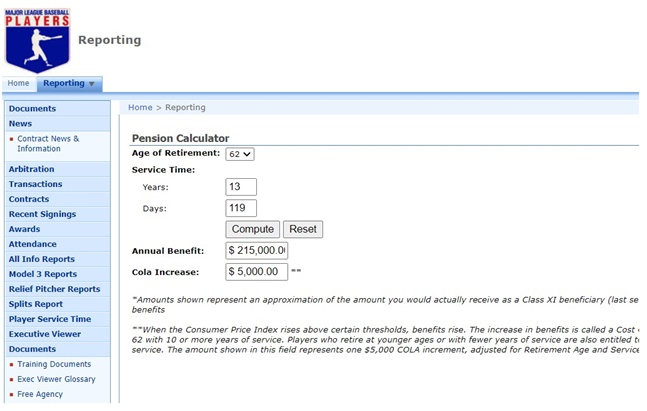The image size is (647, 411).
Task: Open Relief Pitcher Reports
Action: pos(54,289)
